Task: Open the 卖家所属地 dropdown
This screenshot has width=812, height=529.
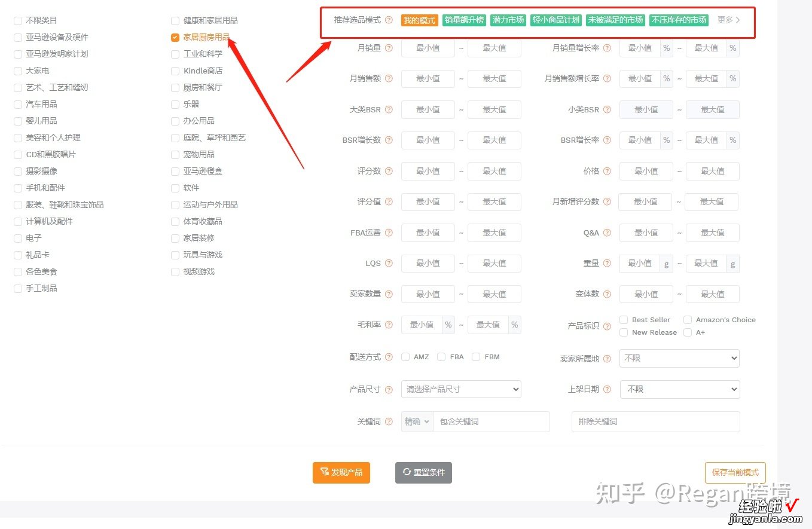Action: [679, 358]
